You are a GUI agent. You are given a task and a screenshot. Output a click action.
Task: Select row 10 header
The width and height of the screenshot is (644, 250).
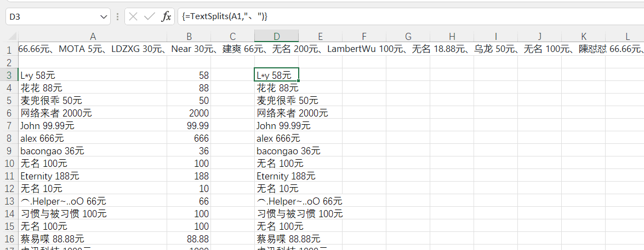pos(9,163)
